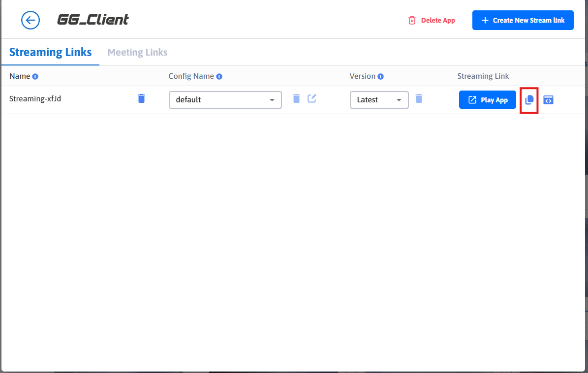Image resolution: width=588 pixels, height=373 pixels.
Task: Open the Latest version dropdown
Action: click(x=379, y=100)
